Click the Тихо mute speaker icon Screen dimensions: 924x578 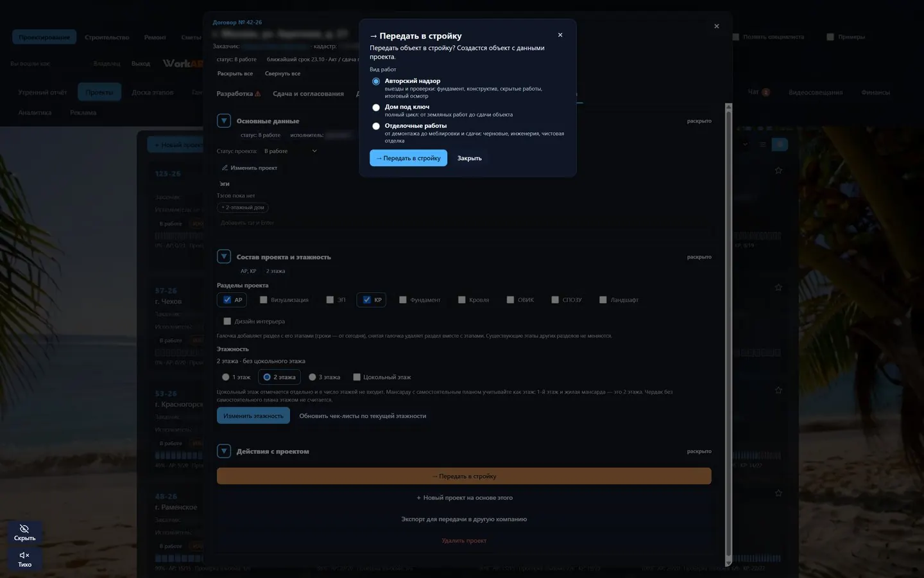click(24, 555)
